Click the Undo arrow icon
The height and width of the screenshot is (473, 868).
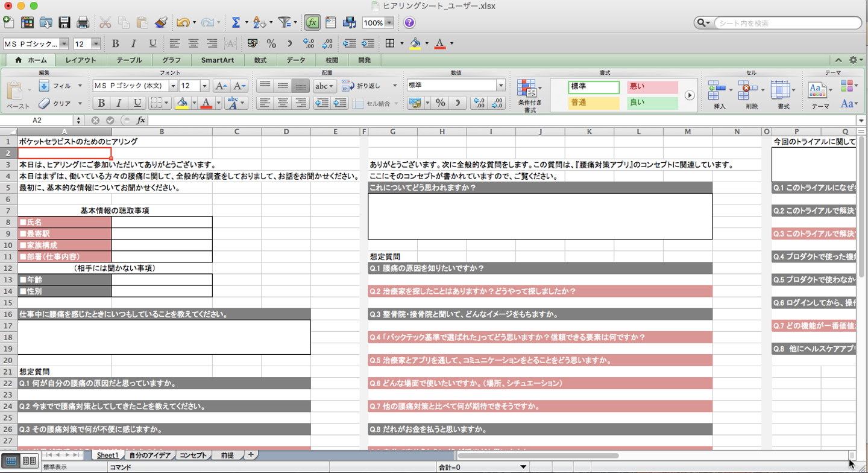182,23
